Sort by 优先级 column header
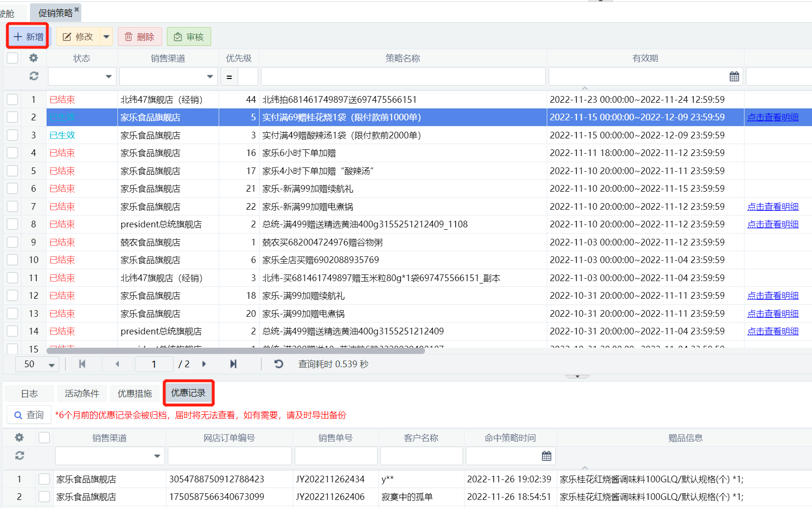The width and height of the screenshot is (812, 508). click(x=239, y=58)
